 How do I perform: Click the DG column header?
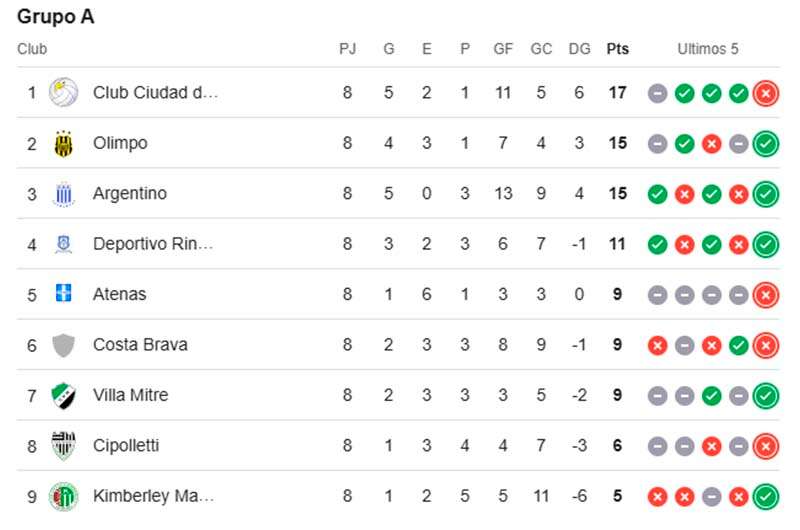580,49
